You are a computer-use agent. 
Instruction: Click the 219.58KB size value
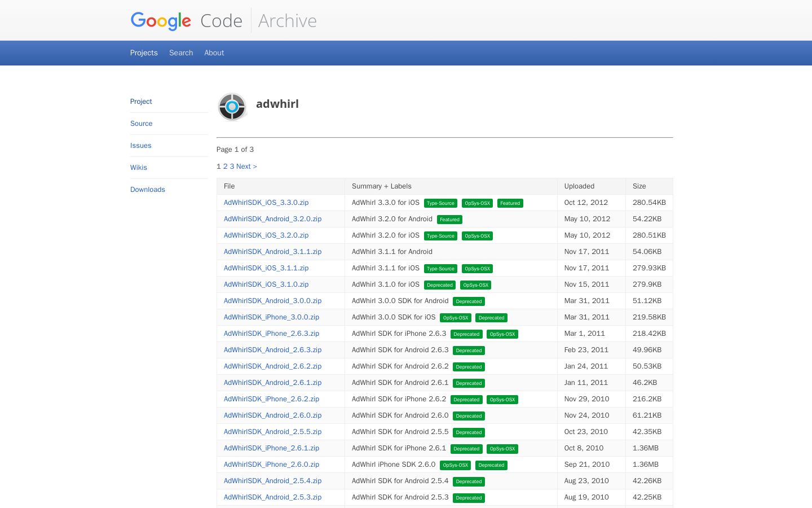click(650, 317)
